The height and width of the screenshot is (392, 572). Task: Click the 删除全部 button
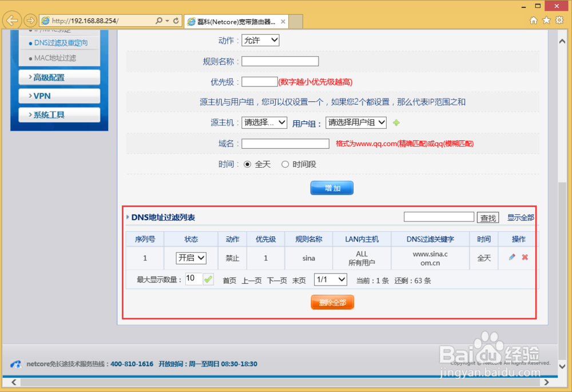(332, 303)
